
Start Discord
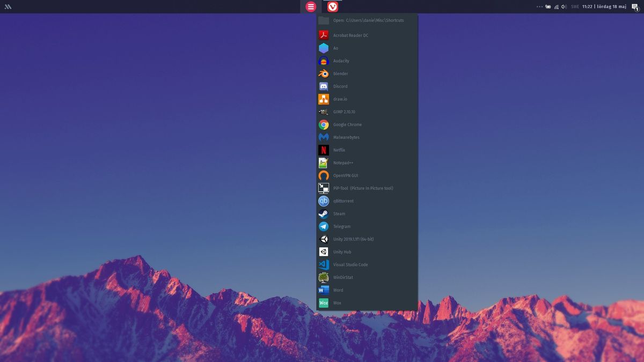click(x=340, y=86)
